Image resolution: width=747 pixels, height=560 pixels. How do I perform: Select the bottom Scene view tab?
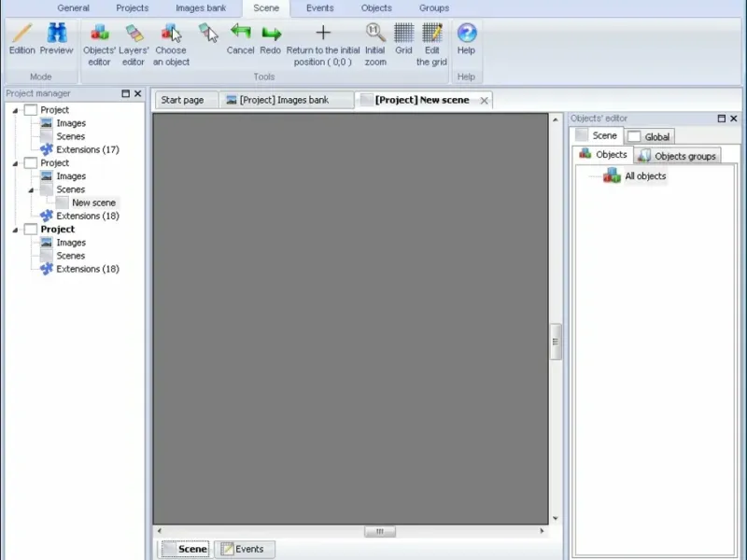(x=184, y=549)
